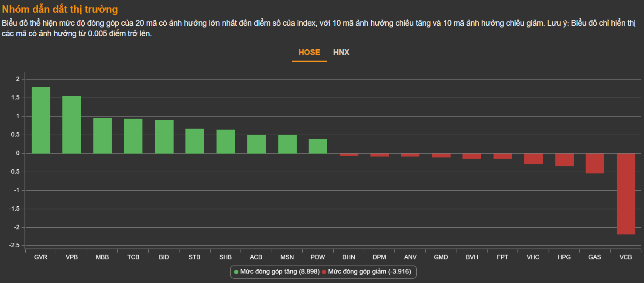644x283 pixels.
Task: Switch to the HNX tab
Action: click(x=341, y=52)
